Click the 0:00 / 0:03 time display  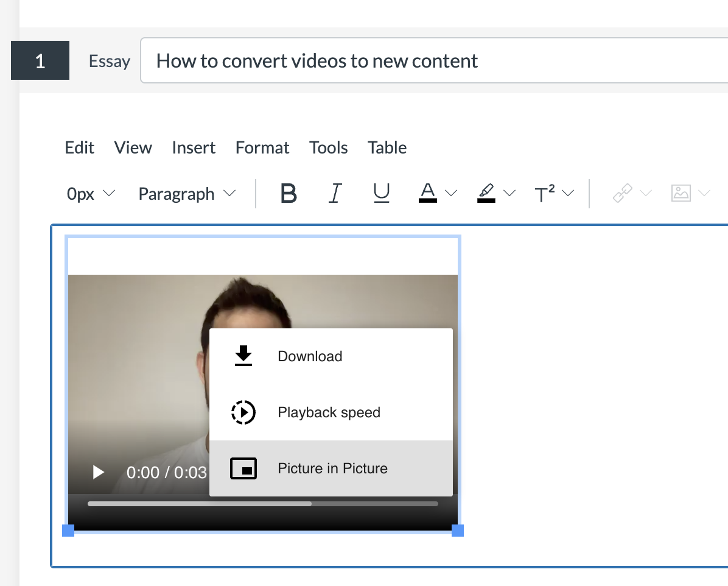point(167,473)
